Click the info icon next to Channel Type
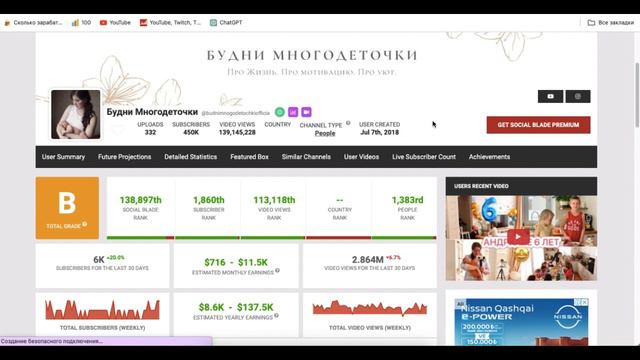Screen dimensions: 640x360 click(x=348, y=123)
